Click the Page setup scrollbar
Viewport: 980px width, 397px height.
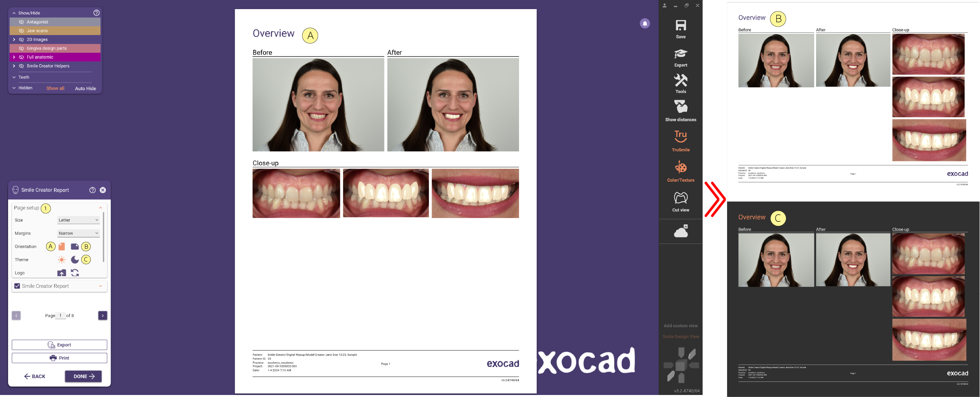click(104, 237)
